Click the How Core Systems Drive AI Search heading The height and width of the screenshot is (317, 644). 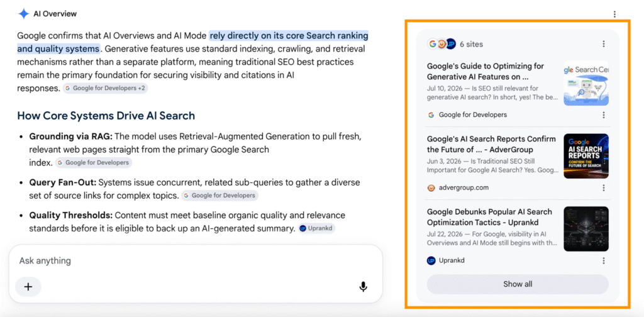106,116
